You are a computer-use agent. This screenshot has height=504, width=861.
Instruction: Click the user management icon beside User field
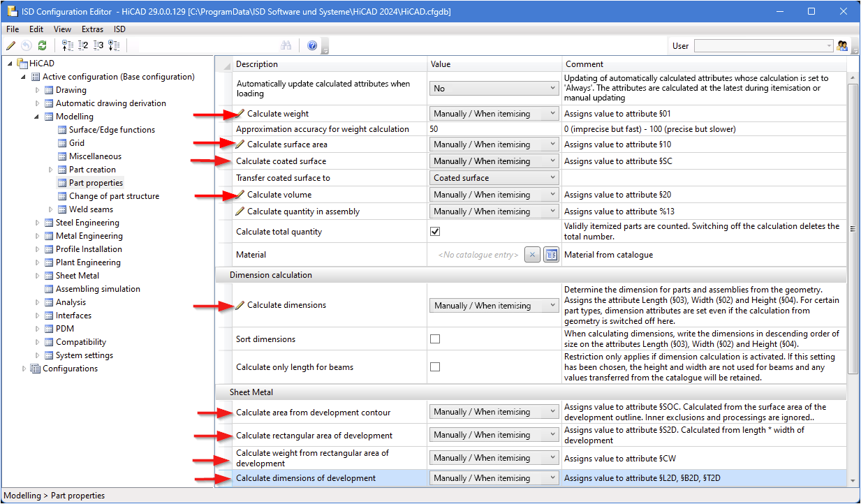coord(842,45)
